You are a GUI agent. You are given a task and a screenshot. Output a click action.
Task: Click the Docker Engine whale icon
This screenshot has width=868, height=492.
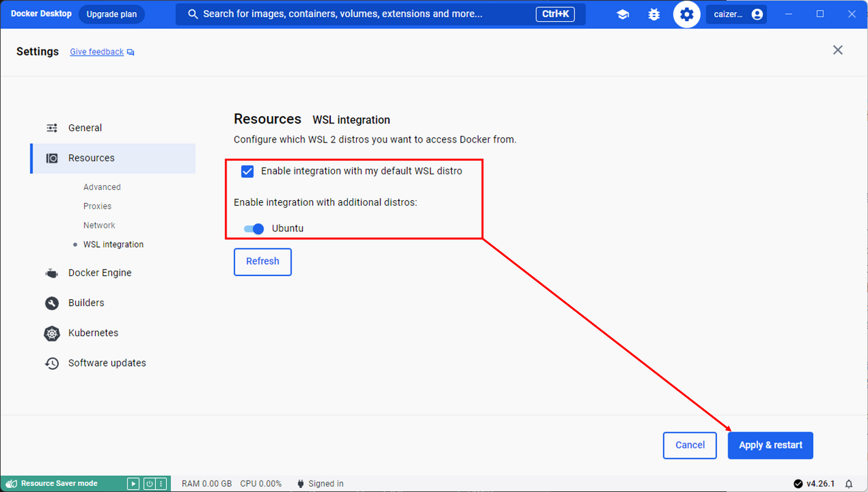52,273
